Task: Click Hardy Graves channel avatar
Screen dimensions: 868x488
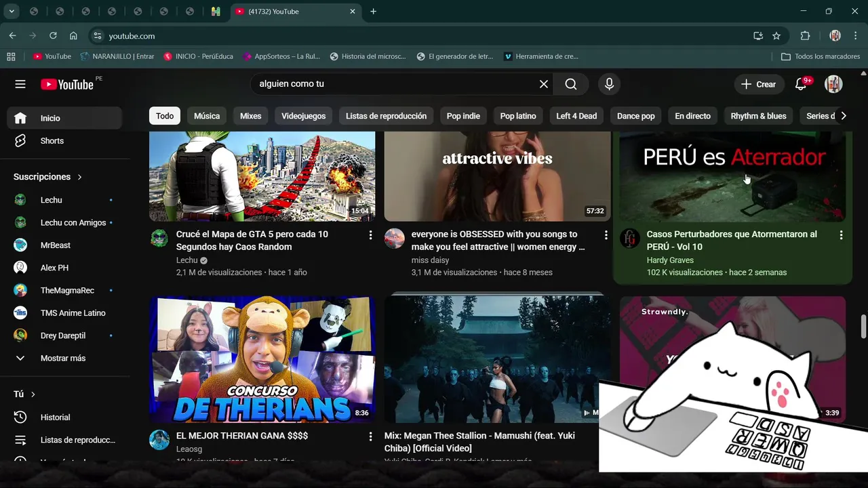Action: pos(630,239)
